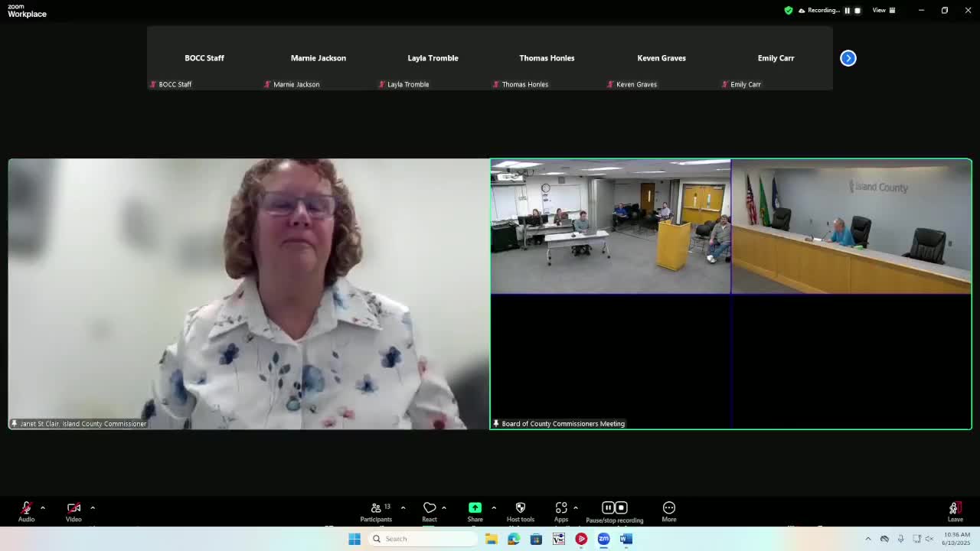This screenshot has width=980, height=551.
Task: Click muted mic icon on Thomas Honles label
Action: point(496,84)
